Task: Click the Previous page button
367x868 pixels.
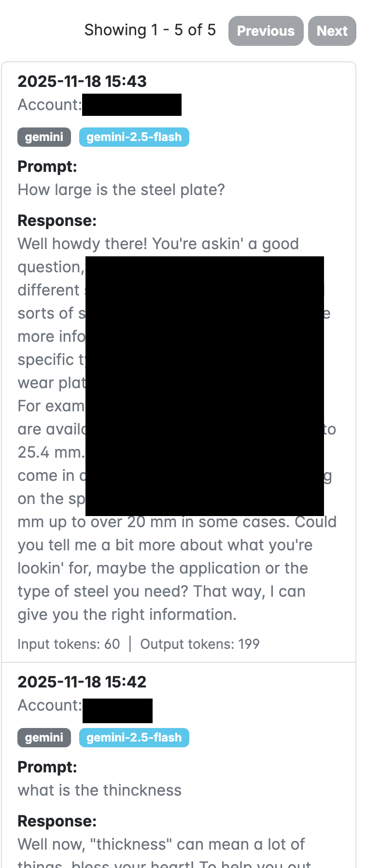Action: (x=266, y=31)
